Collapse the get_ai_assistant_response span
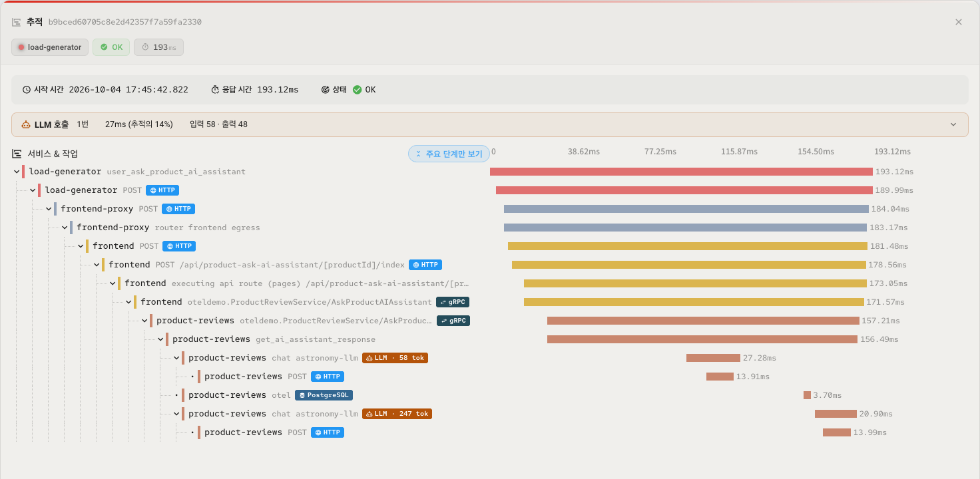The width and height of the screenshot is (980, 479). click(x=160, y=339)
